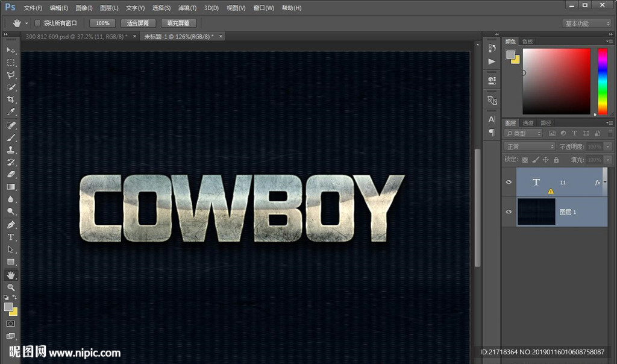Switch to the 通道 tab
Screen dimensions: 617x364
point(528,123)
